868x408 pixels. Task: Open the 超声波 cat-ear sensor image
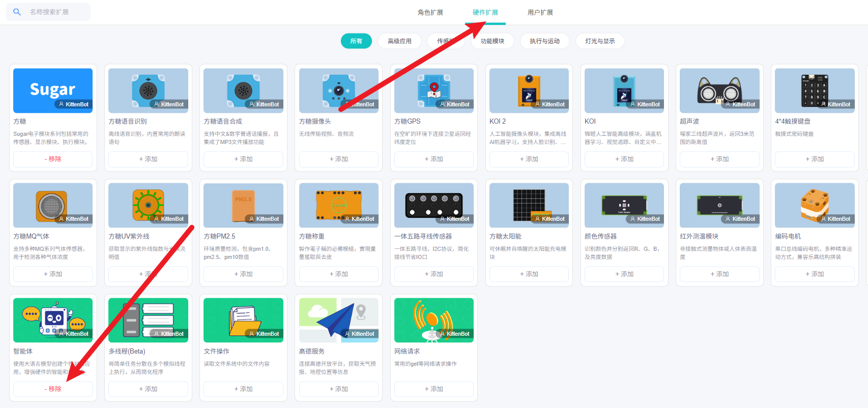tap(719, 91)
